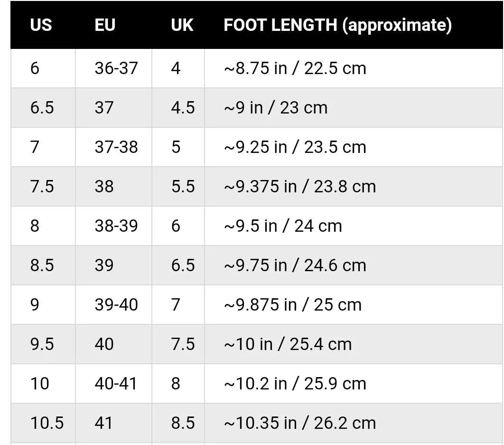Click the UK 6.5 cell

click(178, 265)
